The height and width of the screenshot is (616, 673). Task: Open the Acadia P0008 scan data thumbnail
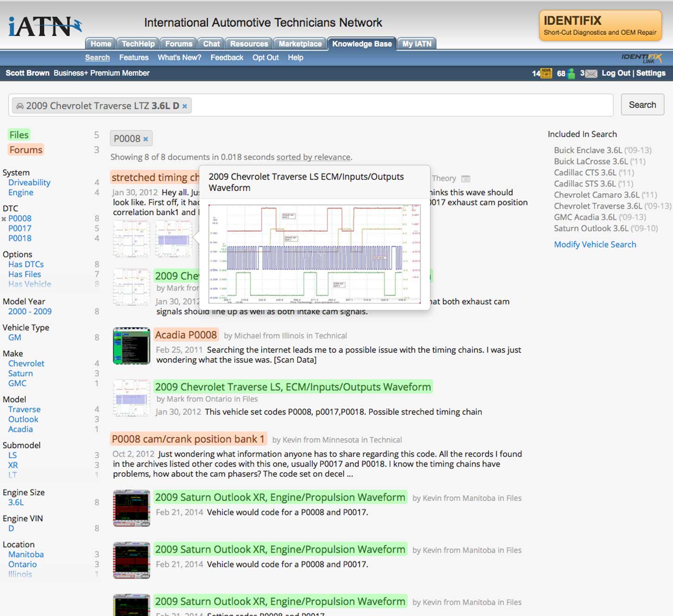point(131,346)
